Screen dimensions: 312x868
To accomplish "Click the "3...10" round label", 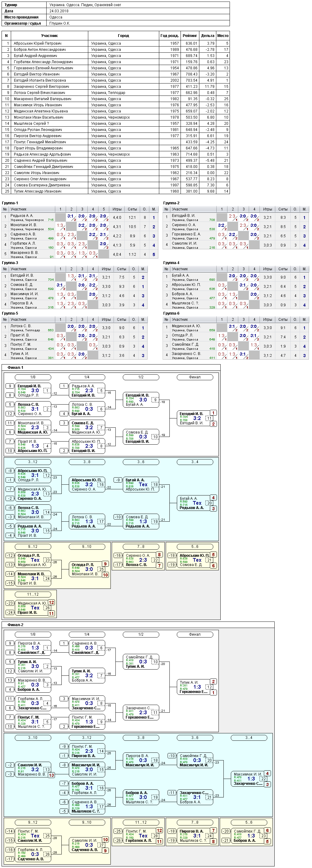I will point(33,738).
